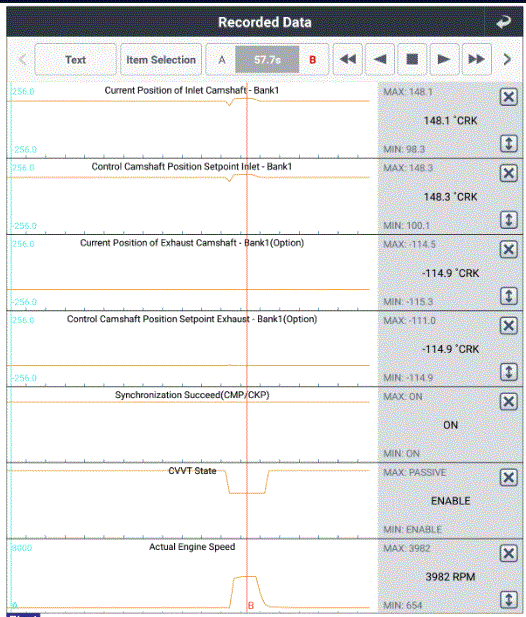526x617 pixels.
Task: Remove CVVT State graph
Action: tap(509, 478)
